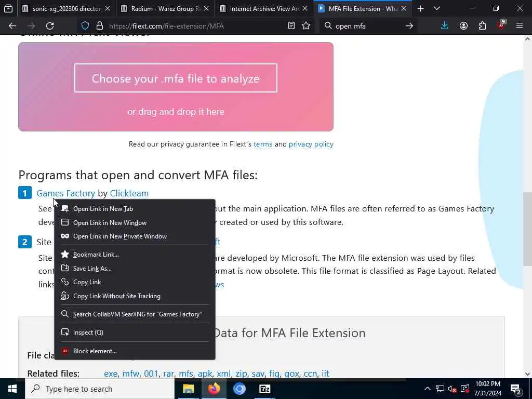Open the tracking protection shield icon
532x399 pixels.
(85, 26)
